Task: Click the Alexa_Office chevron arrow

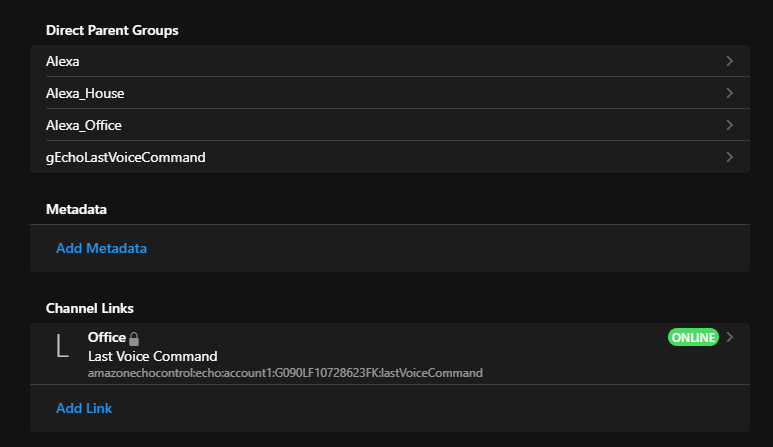Action: (x=730, y=125)
